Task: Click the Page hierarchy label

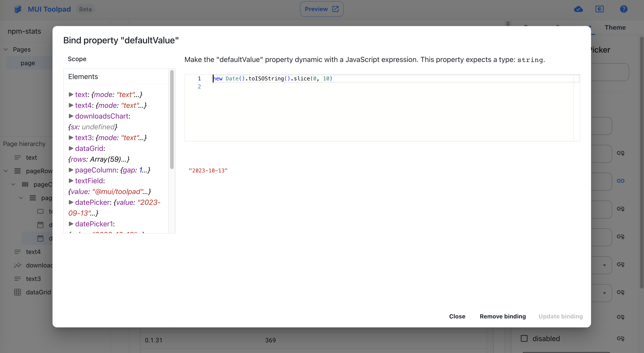Action: 24,144
